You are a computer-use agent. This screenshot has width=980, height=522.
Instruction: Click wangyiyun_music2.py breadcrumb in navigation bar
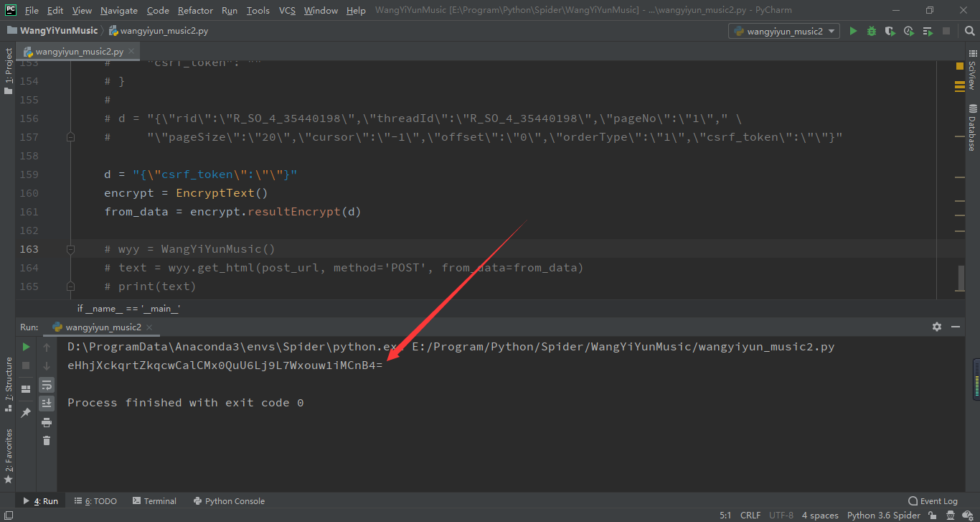[159, 31]
